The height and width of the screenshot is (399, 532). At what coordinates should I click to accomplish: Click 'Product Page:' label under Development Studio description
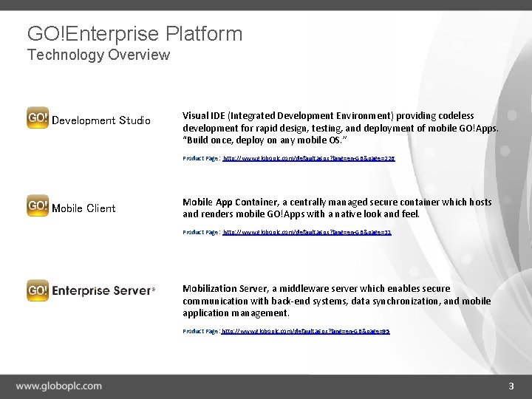[202, 158]
